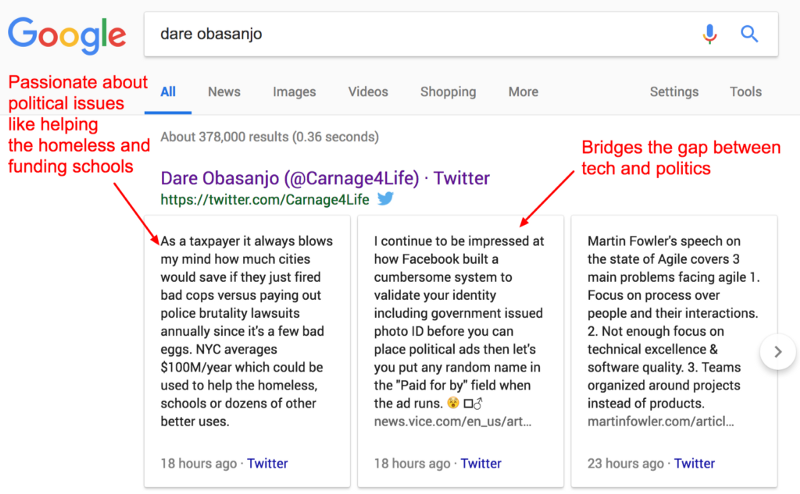Open Twitter link under Martin Fowler tweet

(694, 463)
